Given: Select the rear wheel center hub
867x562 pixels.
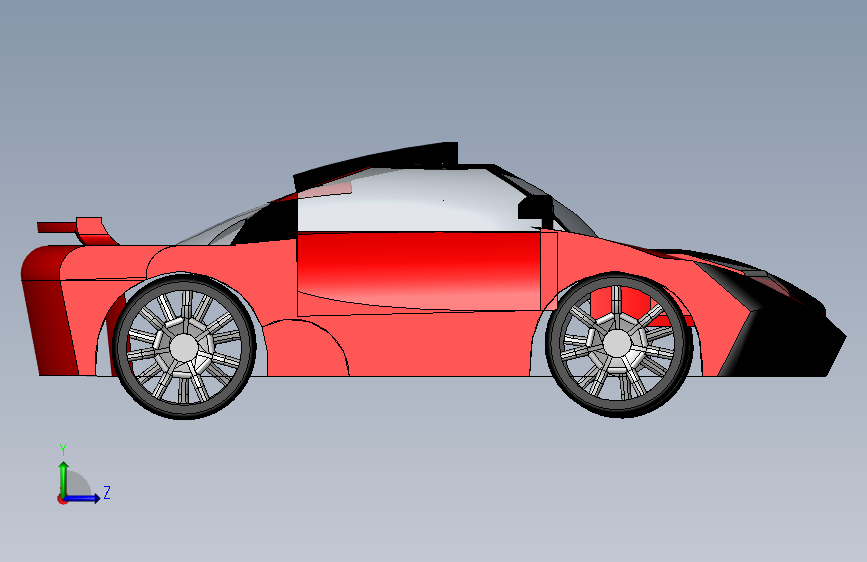Looking at the screenshot, I should point(184,347).
